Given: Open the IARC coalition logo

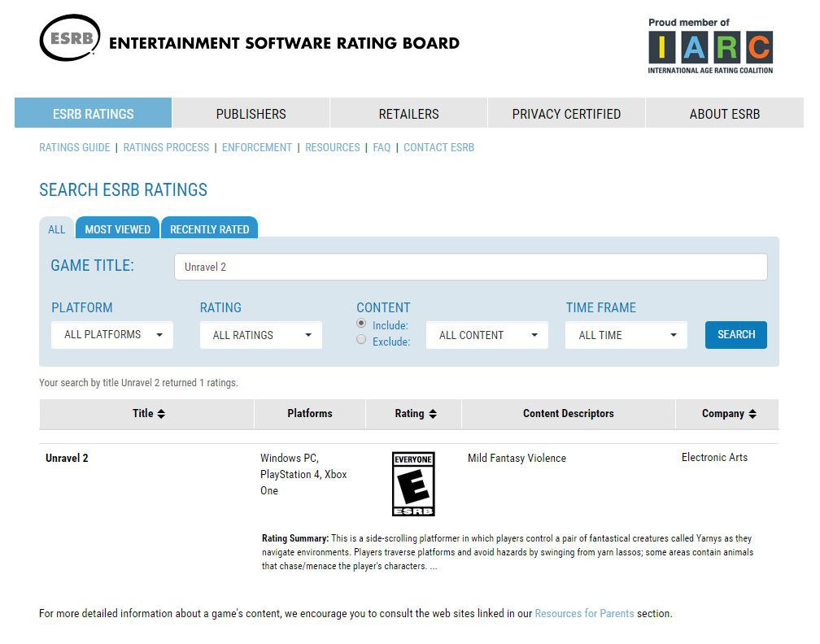Looking at the screenshot, I should tap(710, 46).
